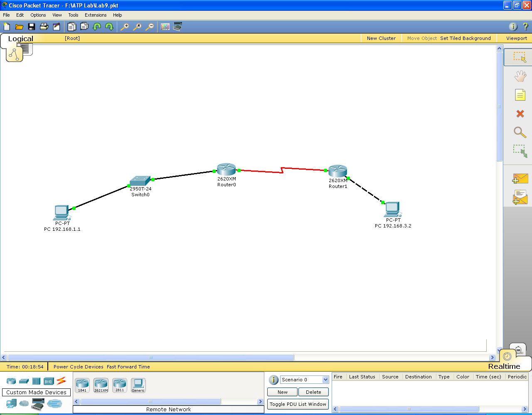Viewport: 532px width, 415px height.
Task: Switch to the Realtime mode tab
Action: coord(504,366)
